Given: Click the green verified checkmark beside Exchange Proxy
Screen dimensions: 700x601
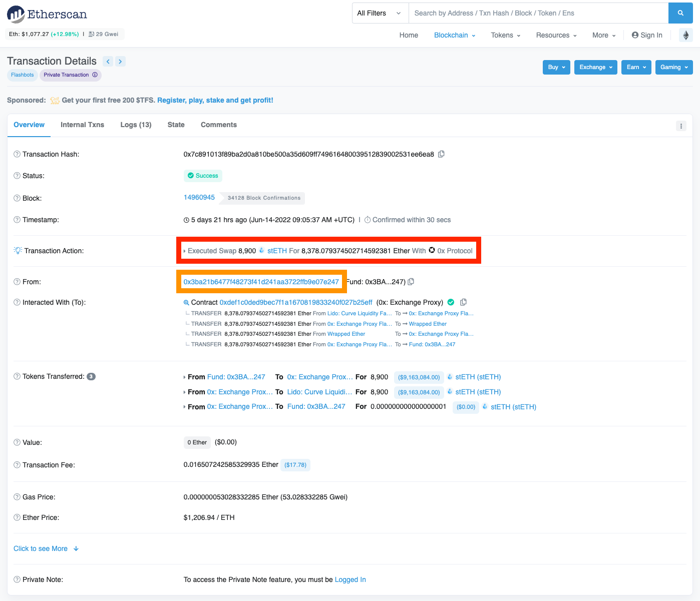Looking at the screenshot, I should pos(451,302).
